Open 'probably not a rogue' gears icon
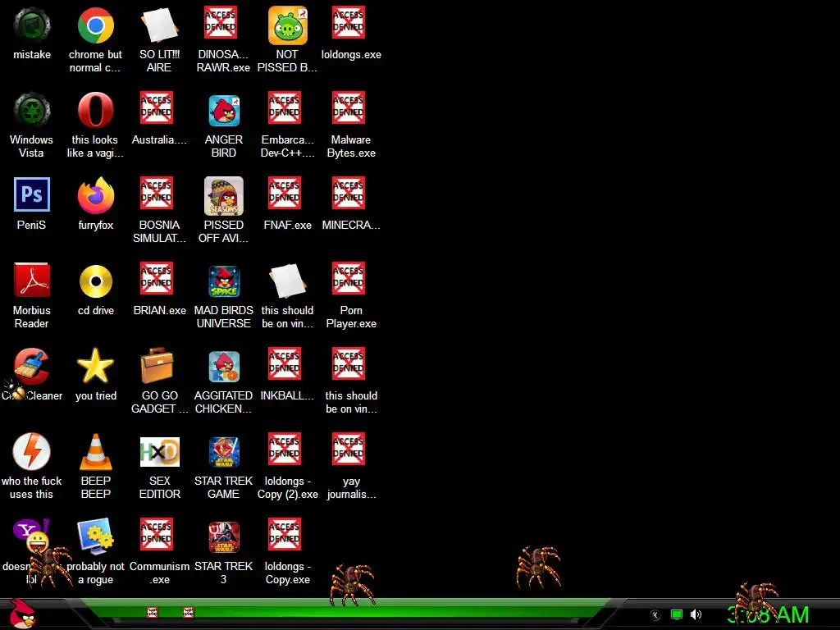This screenshot has width=840, height=630. [x=95, y=536]
